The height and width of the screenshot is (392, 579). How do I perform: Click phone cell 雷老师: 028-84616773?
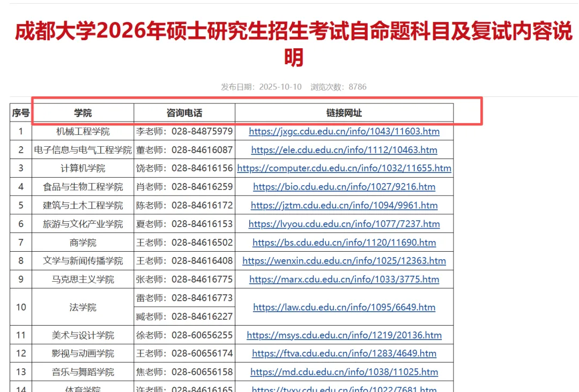tap(184, 298)
